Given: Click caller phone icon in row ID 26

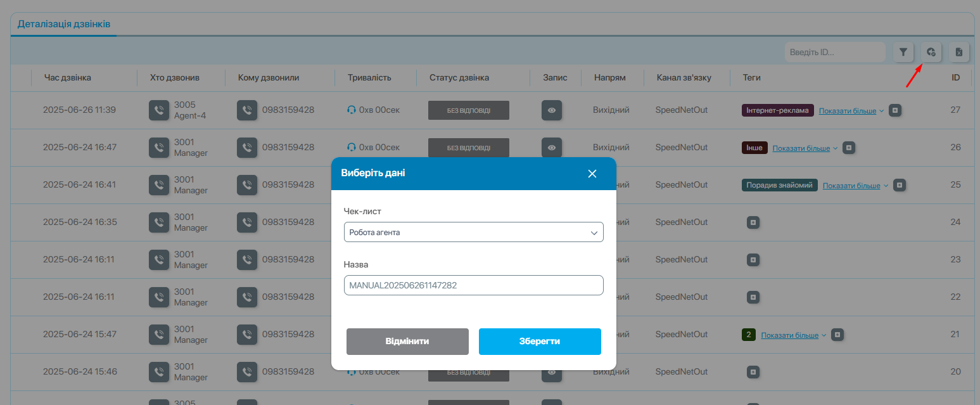Looking at the screenshot, I should (x=159, y=148).
